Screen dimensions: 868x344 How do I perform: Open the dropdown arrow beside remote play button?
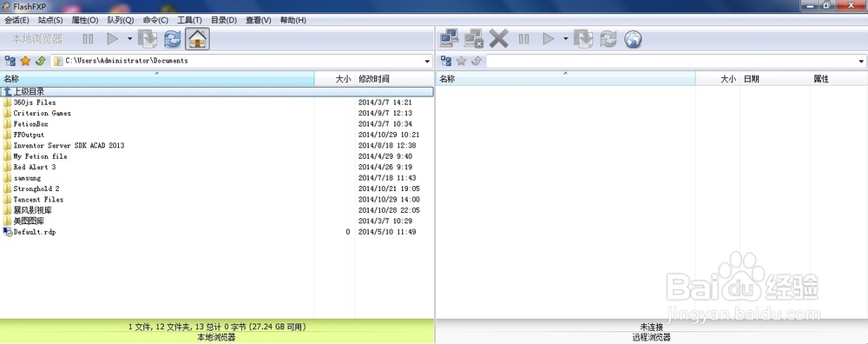[x=565, y=39]
